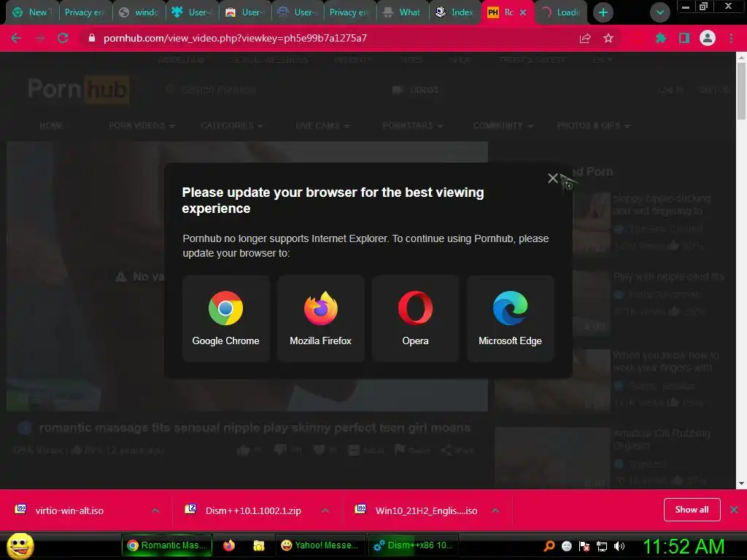The image size is (747, 560).
Task: Activate the Chrome "Romantic Mas..." taskbar button
Action: 167,545
